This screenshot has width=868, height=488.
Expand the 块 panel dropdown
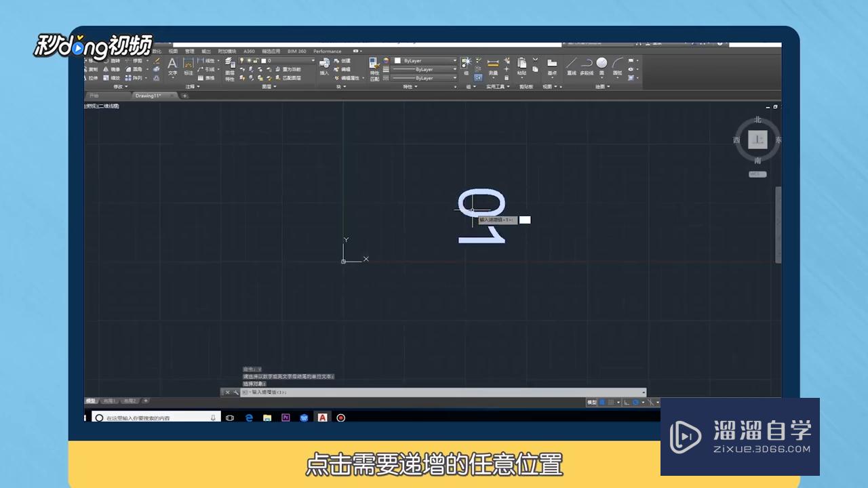coord(341,87)
